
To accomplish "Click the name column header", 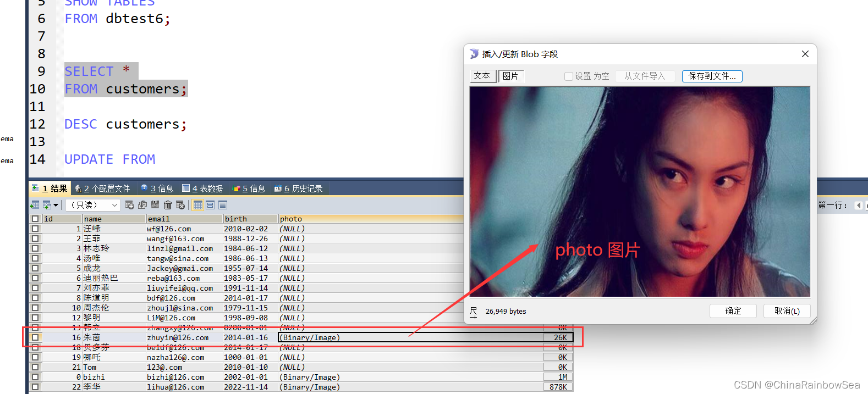I will 114,219.
